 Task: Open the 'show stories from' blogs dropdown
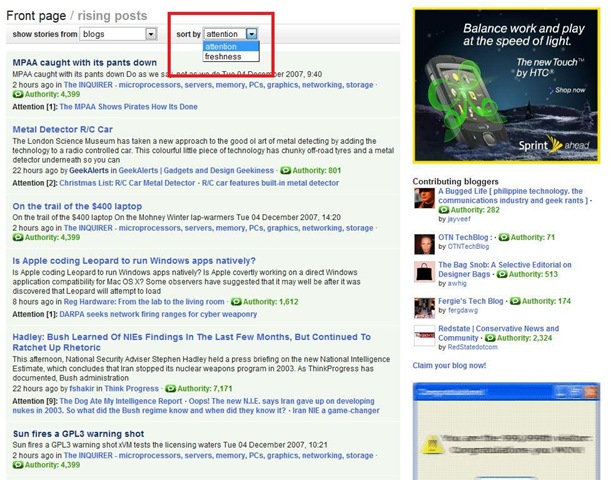(x=118, y=34)
